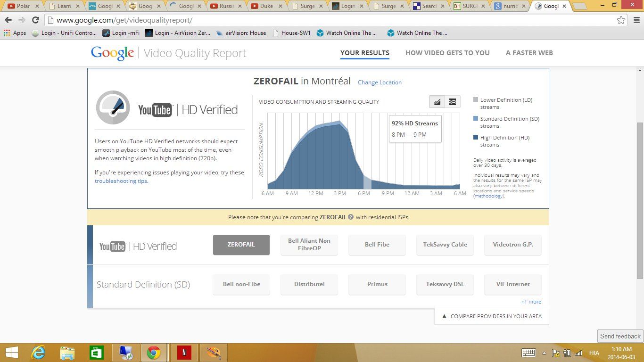Open the Apps bookmarks shortcut
Viewport: 644px width, 362px height.
[x=15, y=33]
